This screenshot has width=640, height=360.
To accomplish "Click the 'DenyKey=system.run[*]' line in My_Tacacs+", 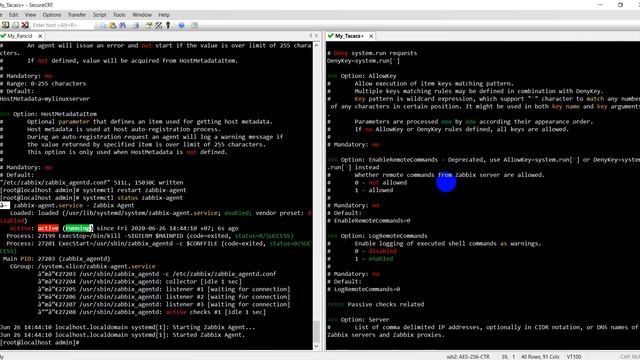I will click(363, 61).
